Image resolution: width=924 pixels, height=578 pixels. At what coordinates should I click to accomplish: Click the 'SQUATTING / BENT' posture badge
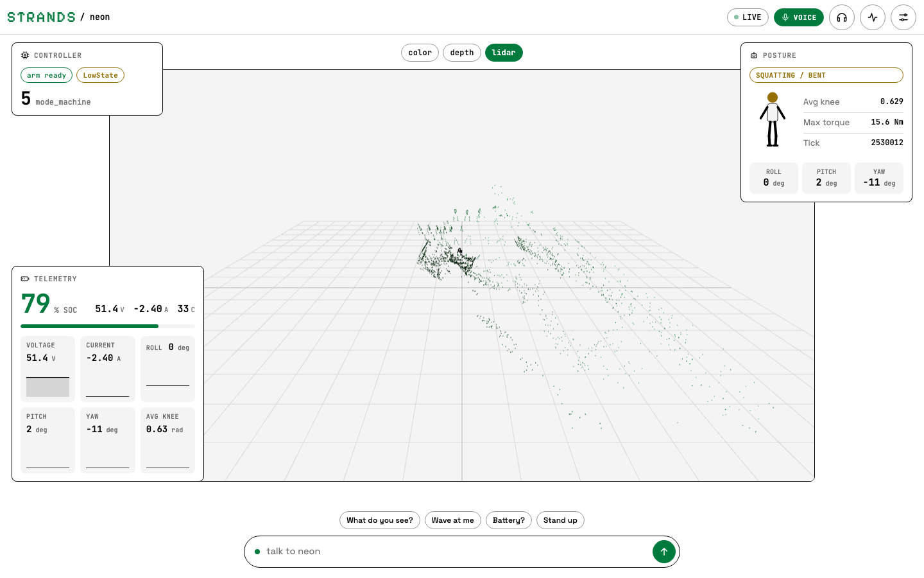click(x=826, y=75)
